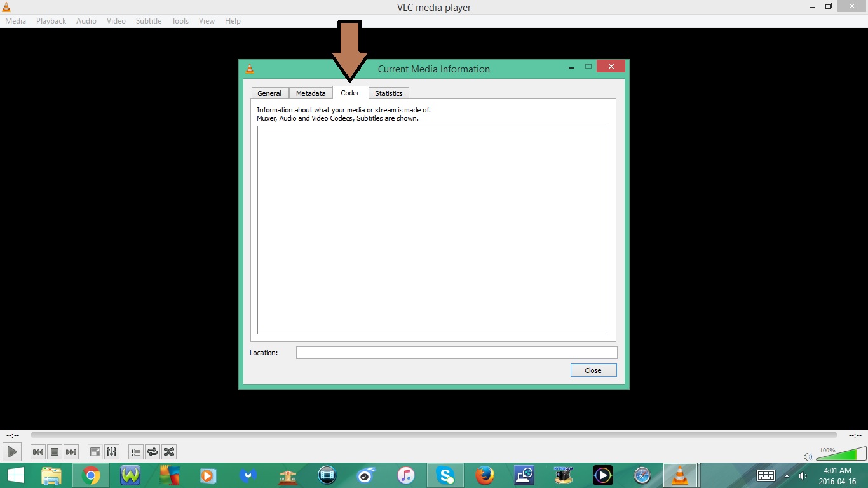The height and width of the screenshot is (488, 868).
Task: Open the Video menu
Action: 116,21
